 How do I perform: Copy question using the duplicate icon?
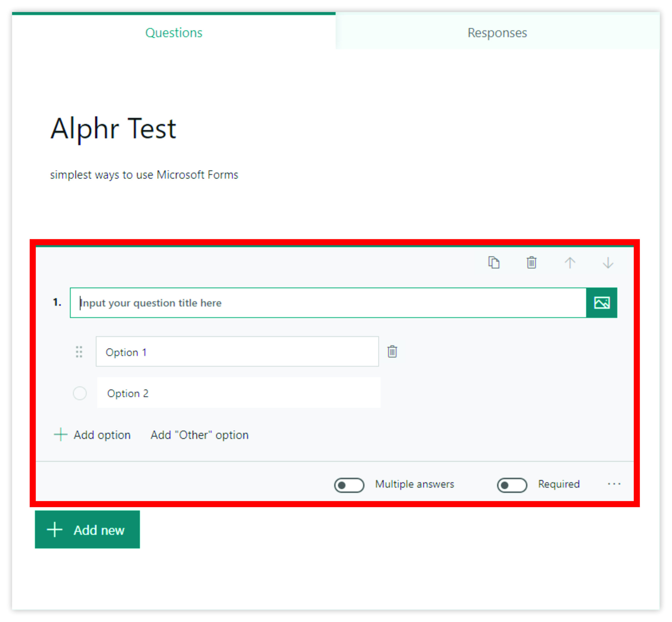point(494,263)
